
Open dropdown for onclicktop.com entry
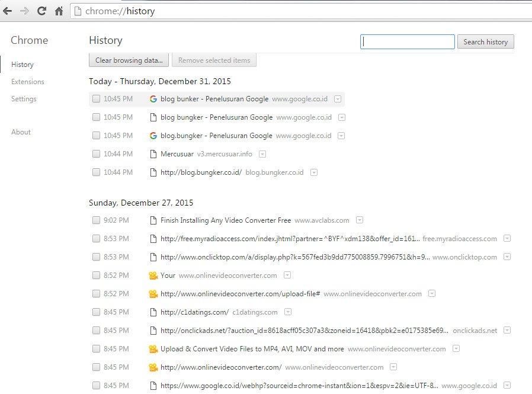[x=507, y=257]
